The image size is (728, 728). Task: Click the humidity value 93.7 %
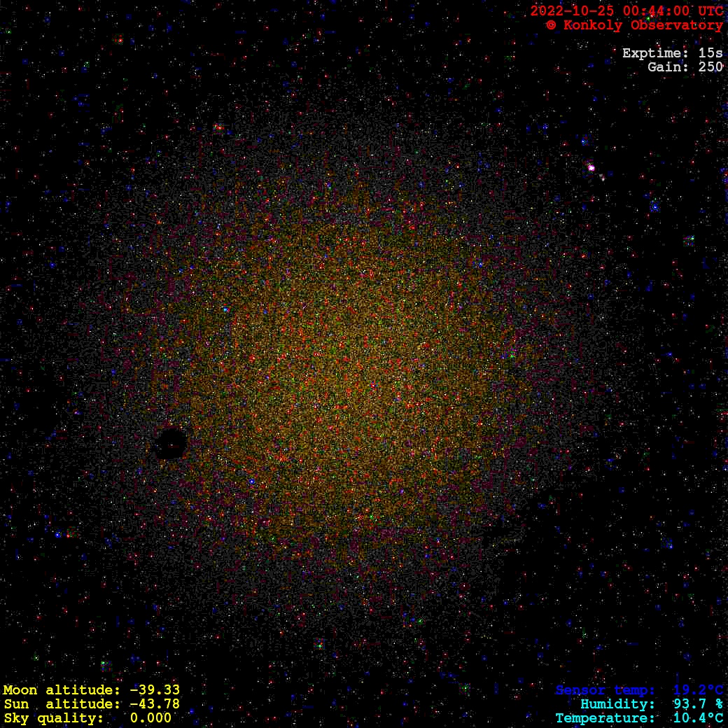698,704
